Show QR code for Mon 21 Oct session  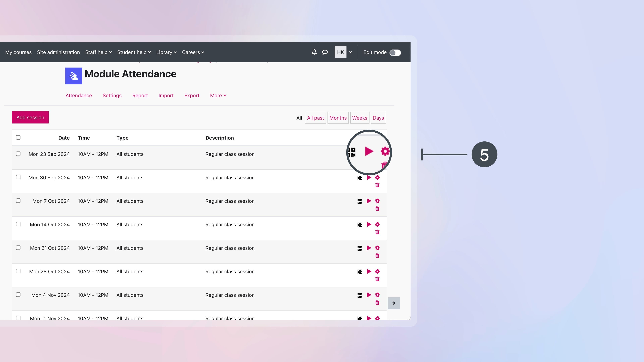point(360,248)
